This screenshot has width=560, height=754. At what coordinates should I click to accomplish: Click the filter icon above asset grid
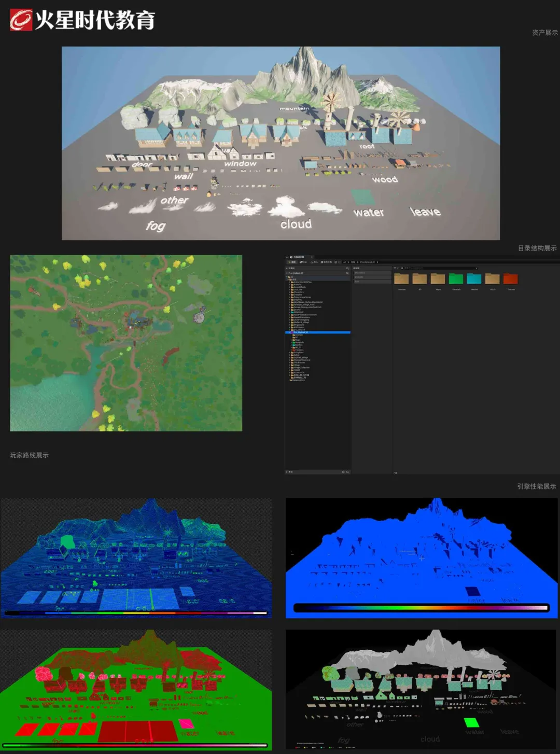396,268
